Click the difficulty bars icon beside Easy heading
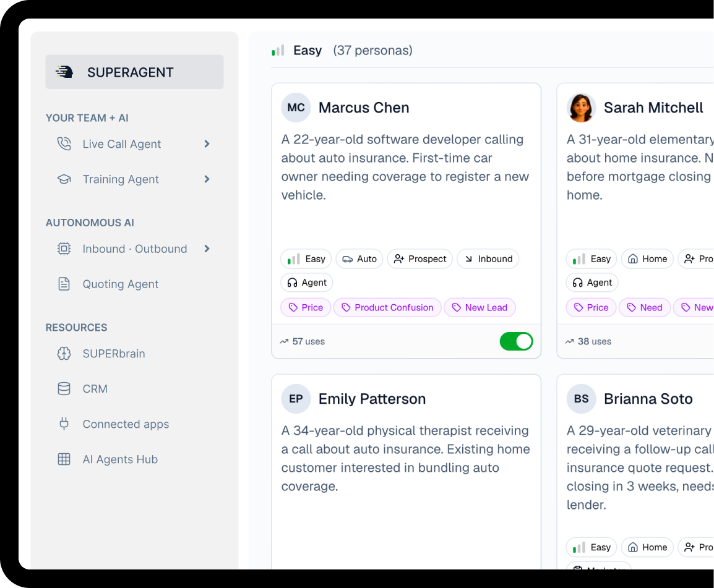Screen dimensions: 714x588 pyautogui.click(x=278, y=50)
